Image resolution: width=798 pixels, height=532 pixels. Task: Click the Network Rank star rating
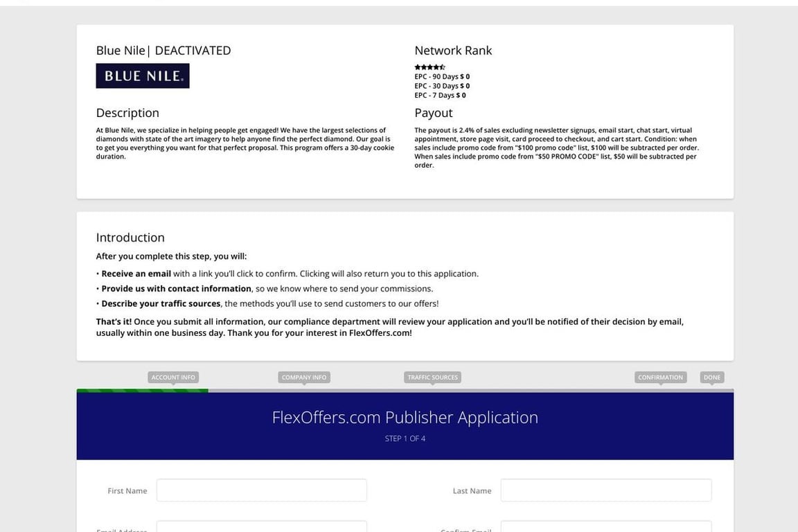click(429, 67)
